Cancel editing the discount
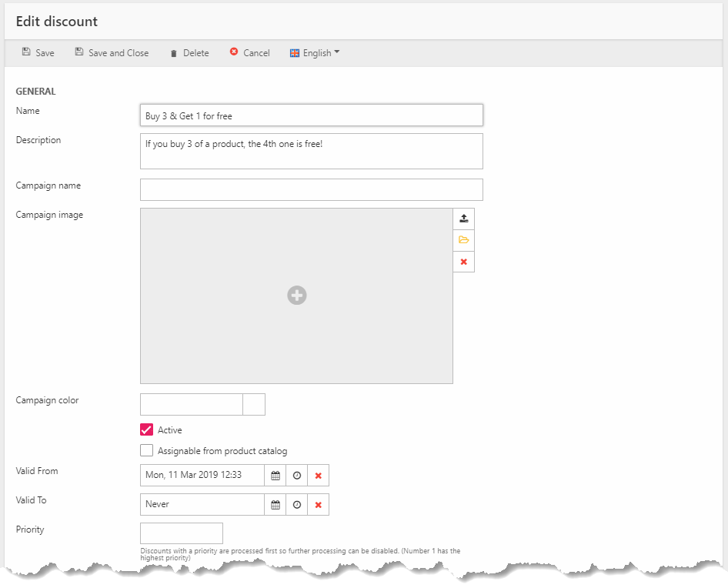Viewport: 728px width, 588px height. 250,53
